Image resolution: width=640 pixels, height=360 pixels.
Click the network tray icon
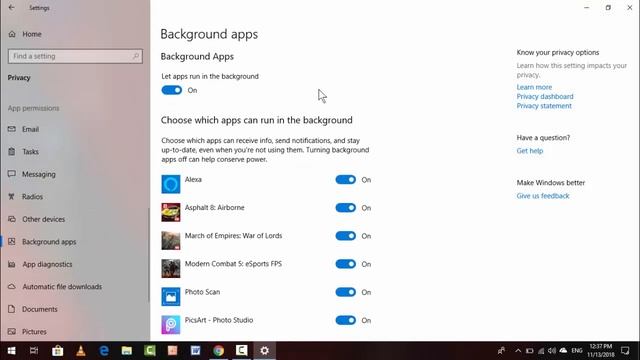[x=541, y=351]
